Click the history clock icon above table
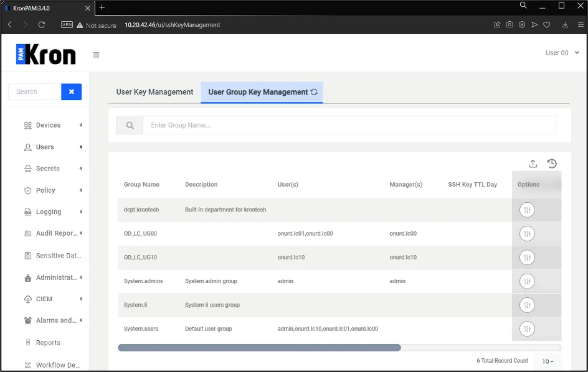The image size is (588, 372). click(x=552, y=164)
